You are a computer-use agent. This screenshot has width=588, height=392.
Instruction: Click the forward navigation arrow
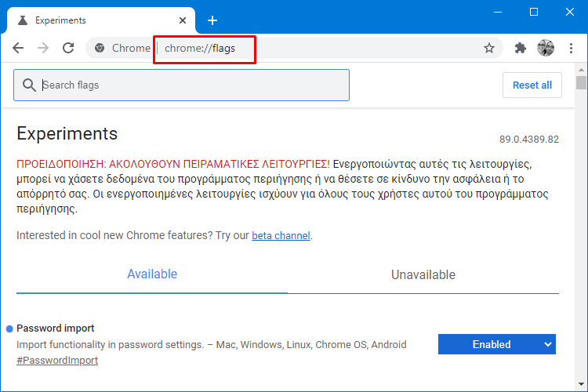43,48
